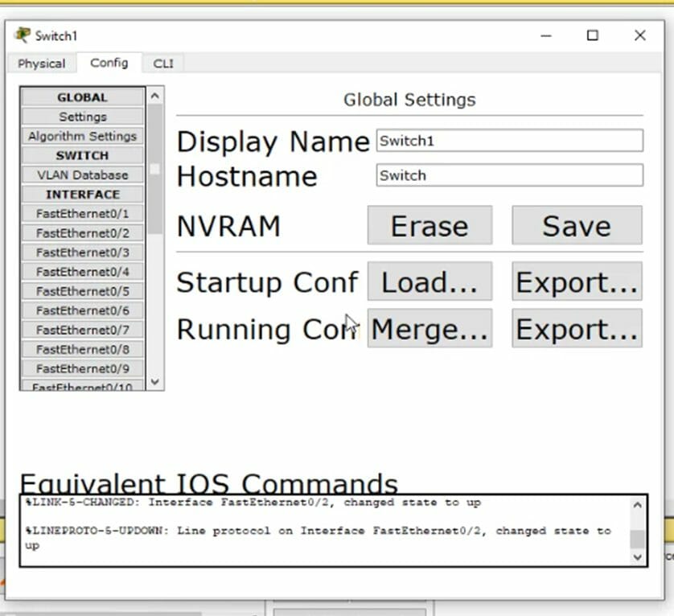This screenshot has width=674, height=616.
Task: Open the Config tab
Action: click(x=109, y=63)
